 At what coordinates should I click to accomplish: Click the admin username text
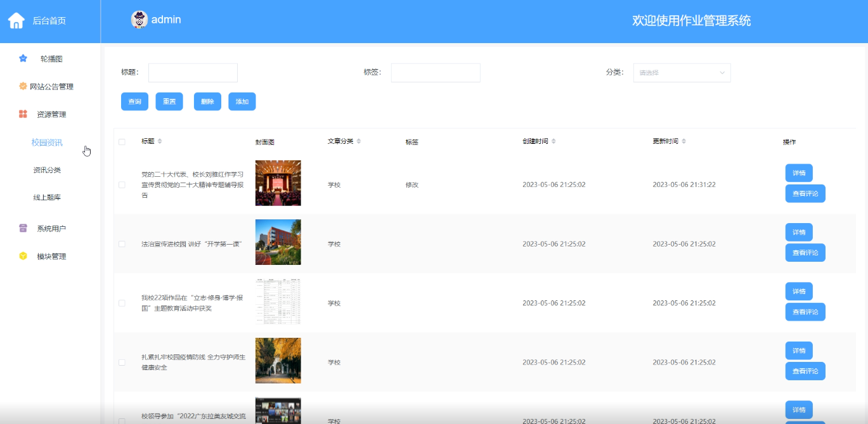coord(166,20)
